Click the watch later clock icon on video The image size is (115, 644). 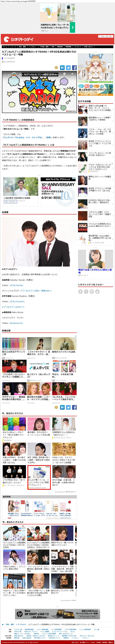click(x=64, y=74)
